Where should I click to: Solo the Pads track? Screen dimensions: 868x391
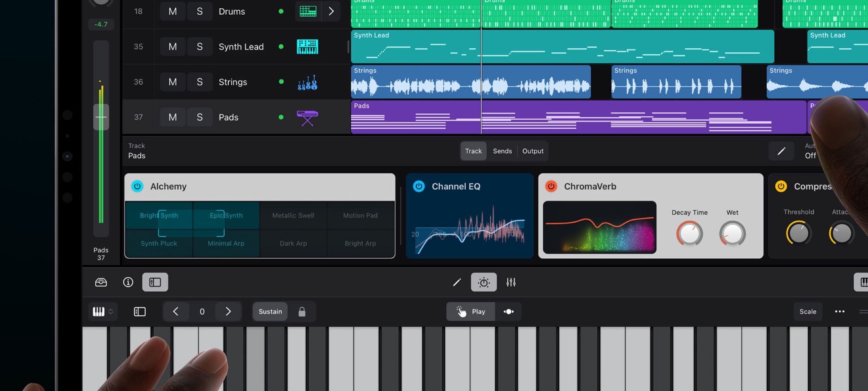(200, 117)
